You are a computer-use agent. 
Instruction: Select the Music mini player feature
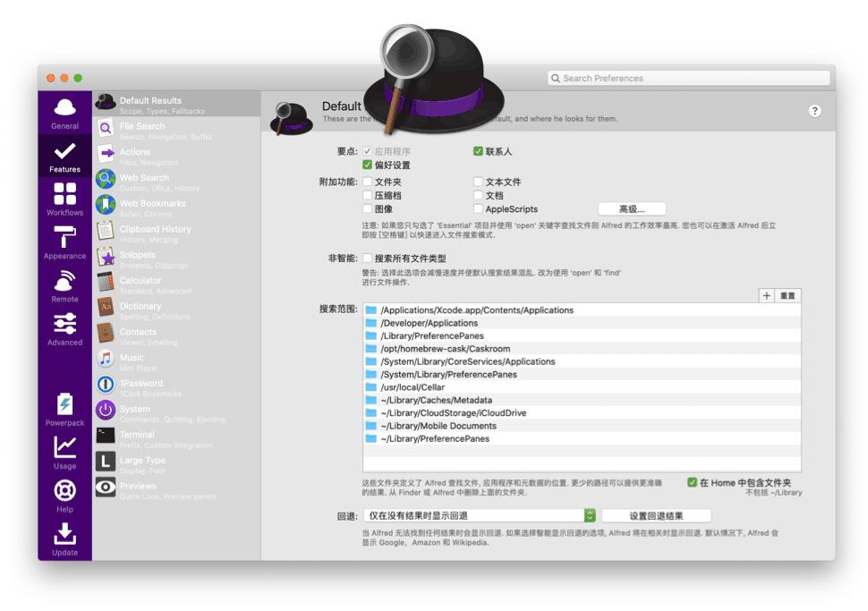click(x=176, y=361)
